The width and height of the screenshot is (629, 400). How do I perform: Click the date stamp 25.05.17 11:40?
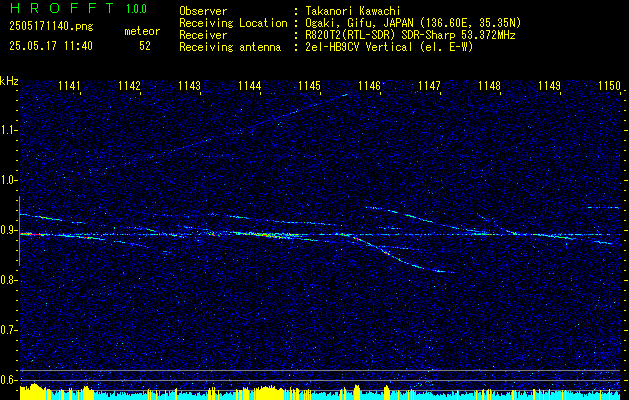coord(51,46)
